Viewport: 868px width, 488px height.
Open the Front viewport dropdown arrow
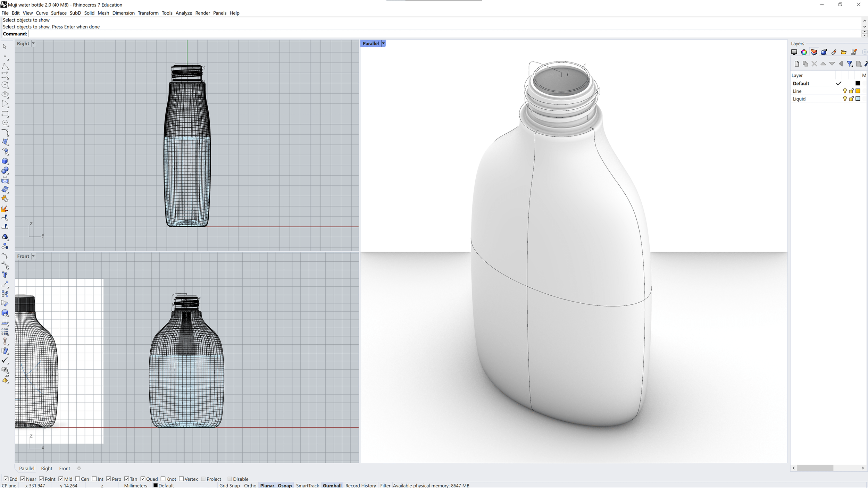point(33,256)
